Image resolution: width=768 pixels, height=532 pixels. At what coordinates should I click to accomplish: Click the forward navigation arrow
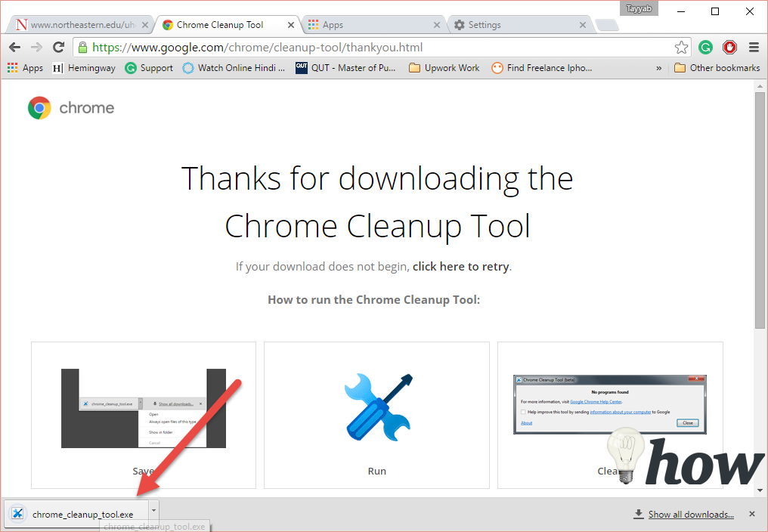(37, 47)
